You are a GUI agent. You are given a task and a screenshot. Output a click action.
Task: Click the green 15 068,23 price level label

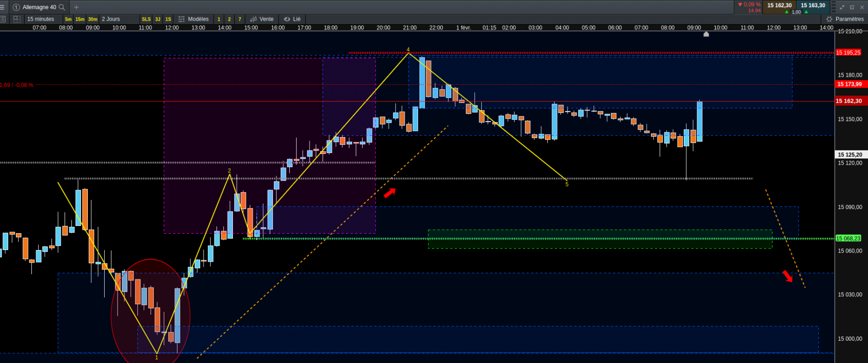tap(849, 238)
